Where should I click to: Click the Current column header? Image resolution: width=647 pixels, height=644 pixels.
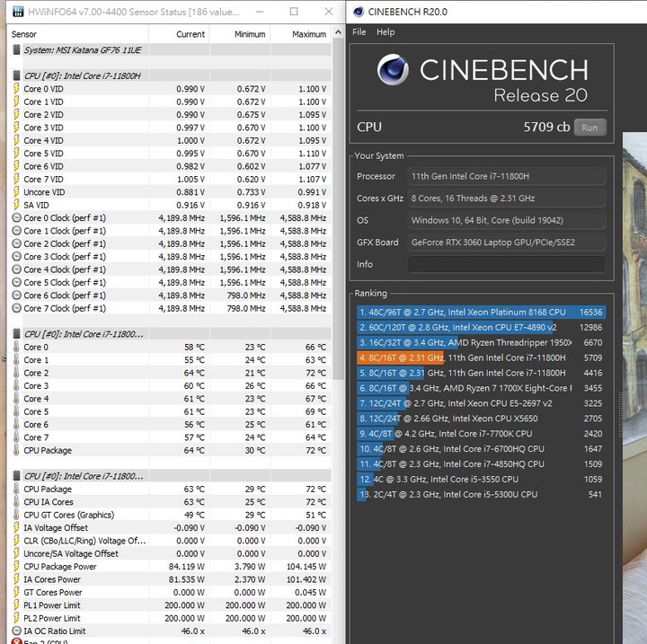coord(191,34)
